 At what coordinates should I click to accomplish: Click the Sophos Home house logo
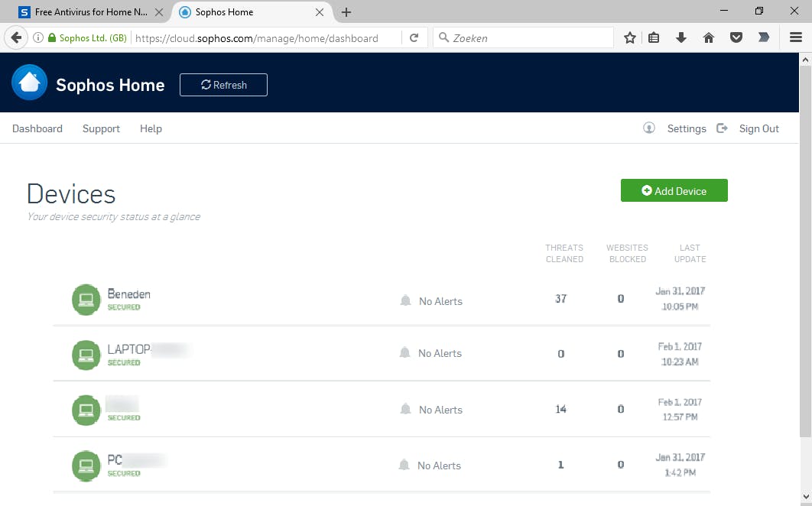pyautogui.click(x=30, y=83)
